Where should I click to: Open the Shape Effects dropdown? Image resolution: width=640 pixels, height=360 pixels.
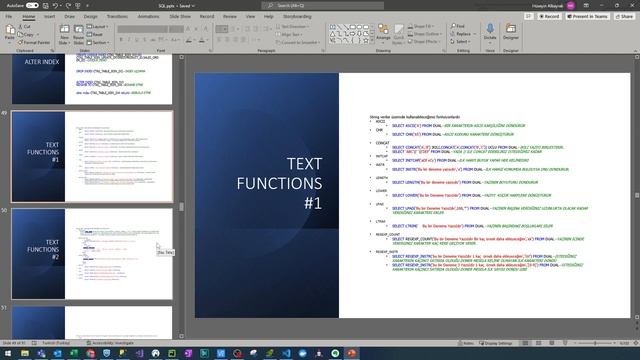pyautogui.click(x=424, y=42)
